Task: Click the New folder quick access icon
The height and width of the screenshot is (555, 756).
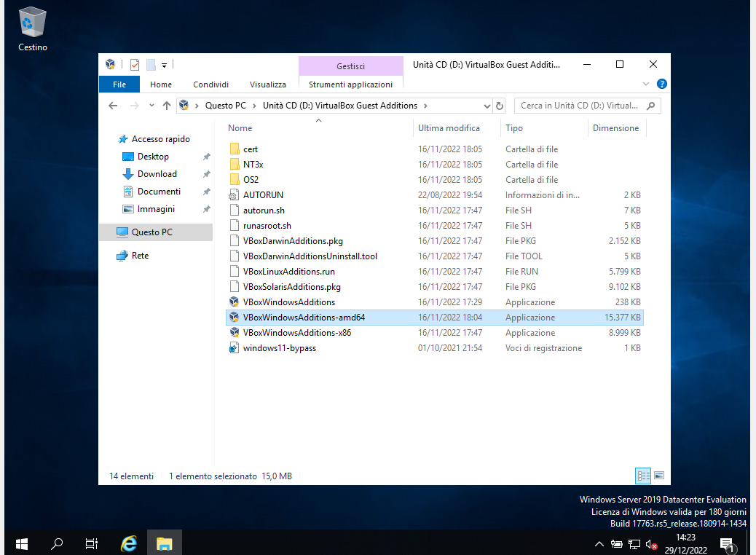Action: 151,65
